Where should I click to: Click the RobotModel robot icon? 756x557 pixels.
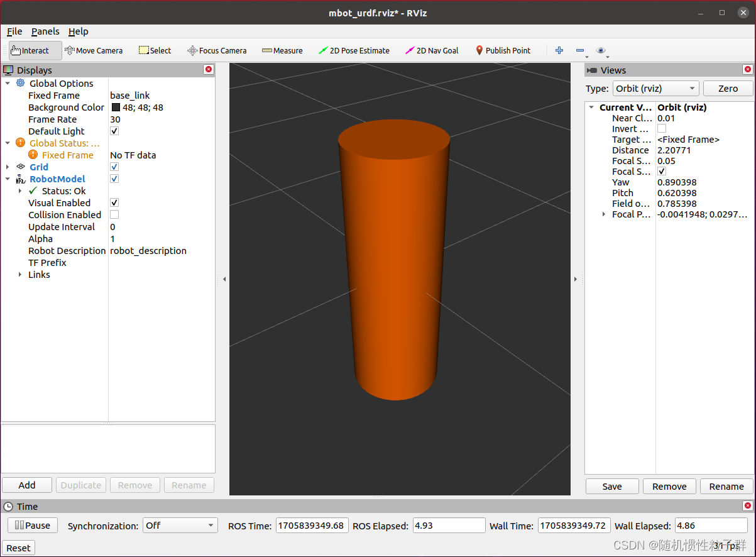(21, 179)
